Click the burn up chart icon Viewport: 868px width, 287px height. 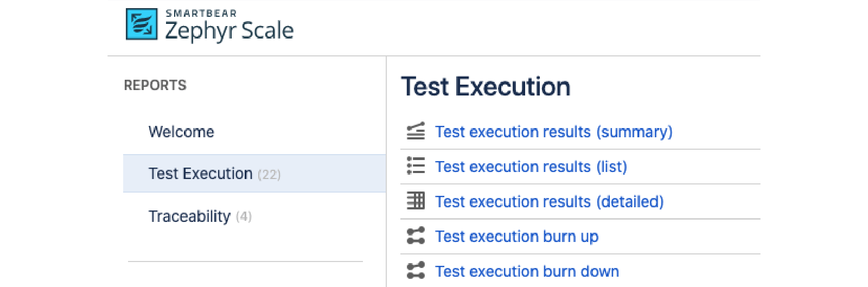(x=416, y=236)
